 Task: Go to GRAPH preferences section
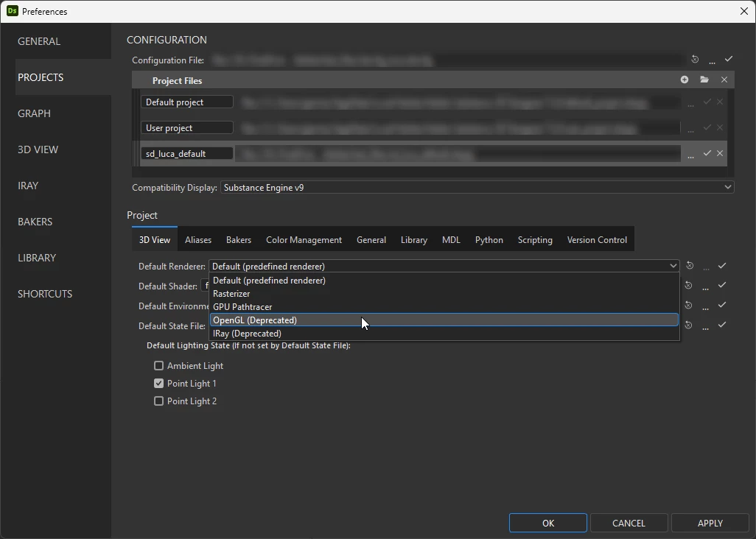63,113
